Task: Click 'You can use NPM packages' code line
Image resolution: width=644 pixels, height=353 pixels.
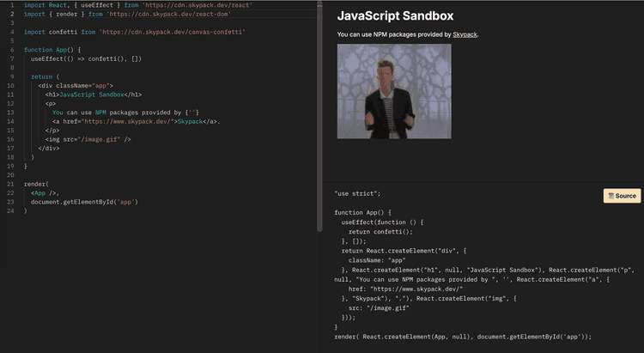Action: (x=125, y=113)
